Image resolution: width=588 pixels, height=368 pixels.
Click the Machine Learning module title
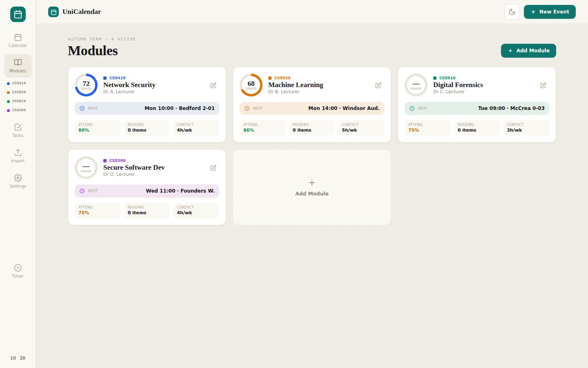pyautogui.click(x=296, y=85)
